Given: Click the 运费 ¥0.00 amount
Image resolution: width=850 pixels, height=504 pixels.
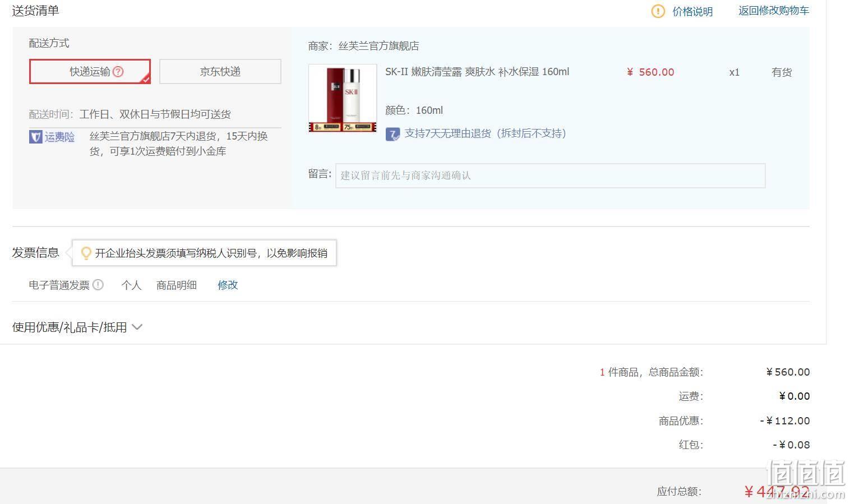Looking at the screenshot, I should pos(794,396).
